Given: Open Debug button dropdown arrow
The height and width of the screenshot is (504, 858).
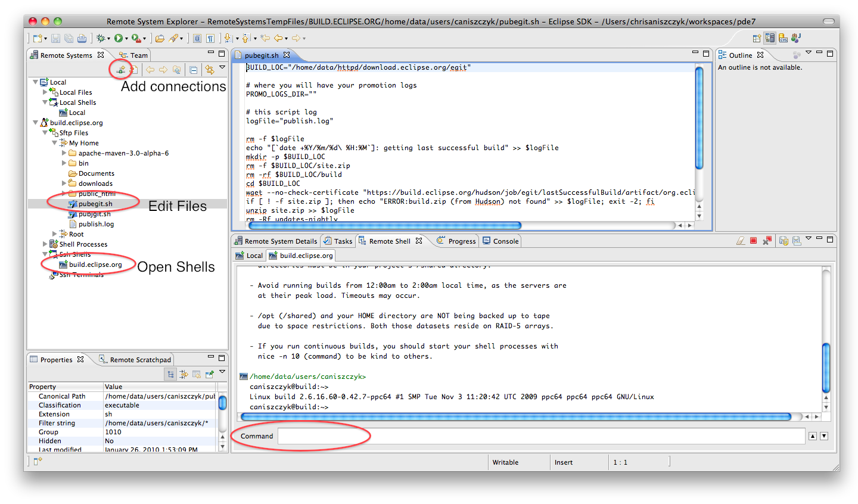Looking at the screenshot, I should (108, 39).
